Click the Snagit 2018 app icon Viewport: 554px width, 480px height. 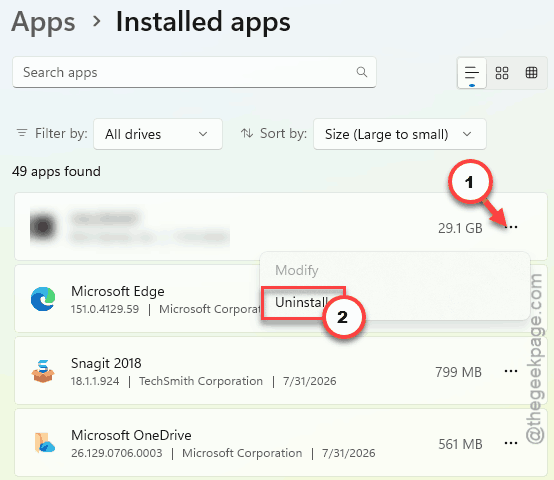point(43,371)
